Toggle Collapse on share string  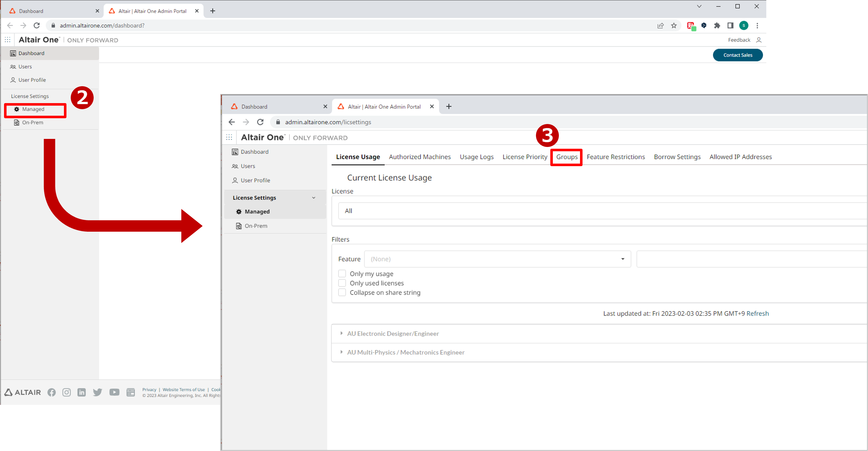pyautogui.click(x=342, y=292)
